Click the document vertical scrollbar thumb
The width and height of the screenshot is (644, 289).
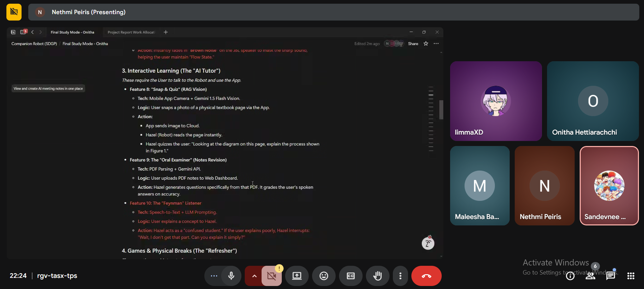coord(441,110)
